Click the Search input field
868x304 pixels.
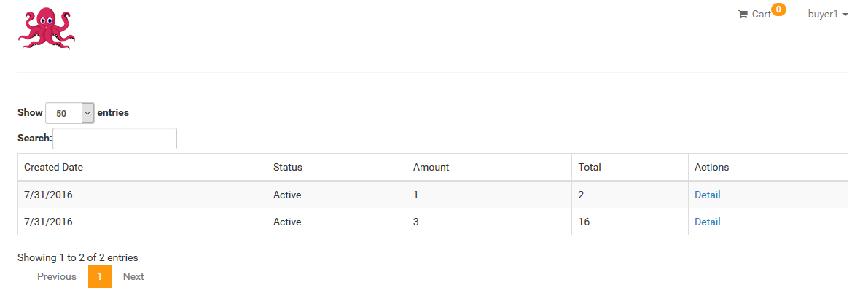[x=114, y=139]
